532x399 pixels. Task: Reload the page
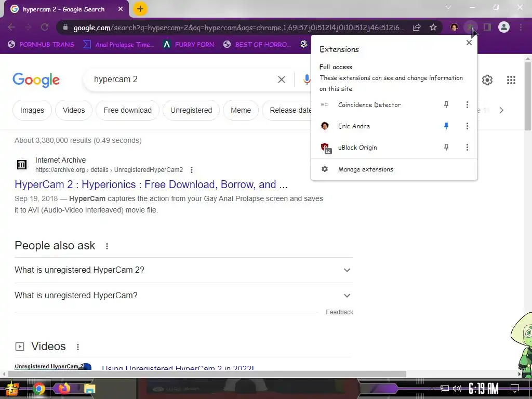tap(45, 27)
